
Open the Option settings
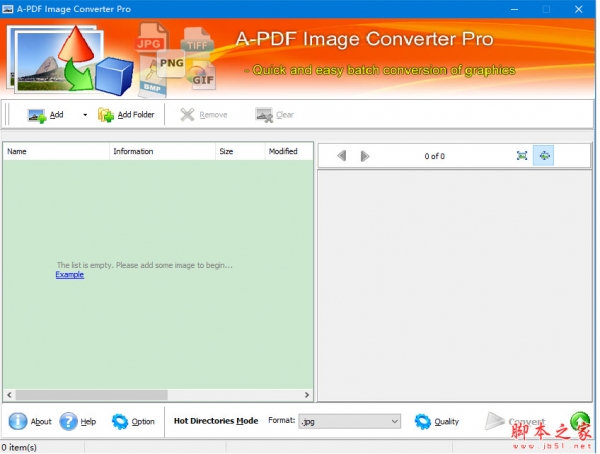(133, 421)
